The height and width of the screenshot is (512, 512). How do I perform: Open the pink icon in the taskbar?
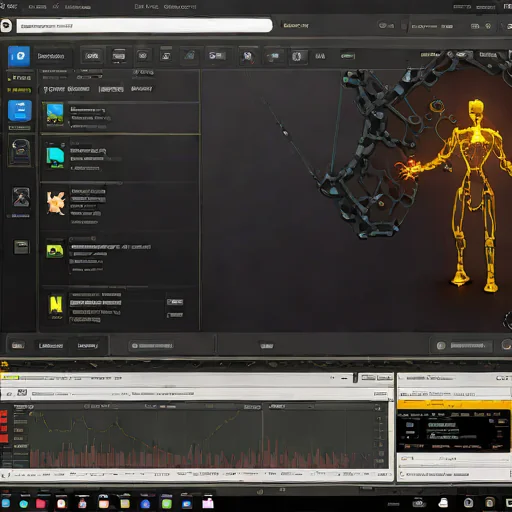[x=208, y=503]
